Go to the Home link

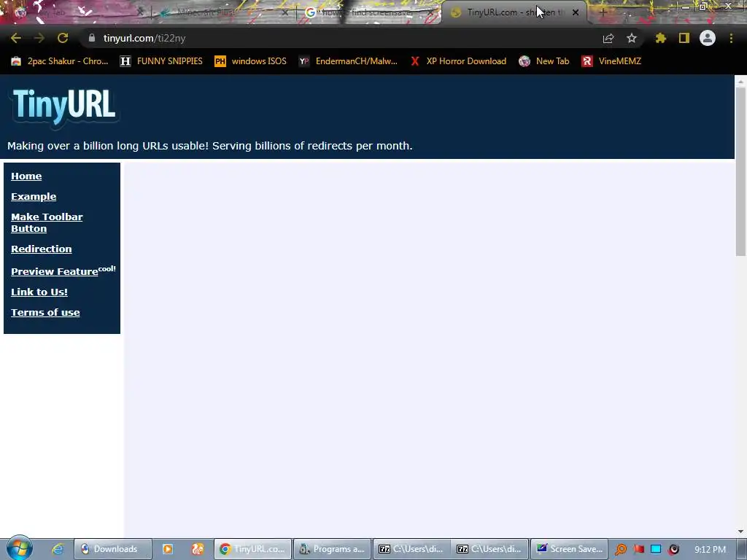tap(26, 176)
